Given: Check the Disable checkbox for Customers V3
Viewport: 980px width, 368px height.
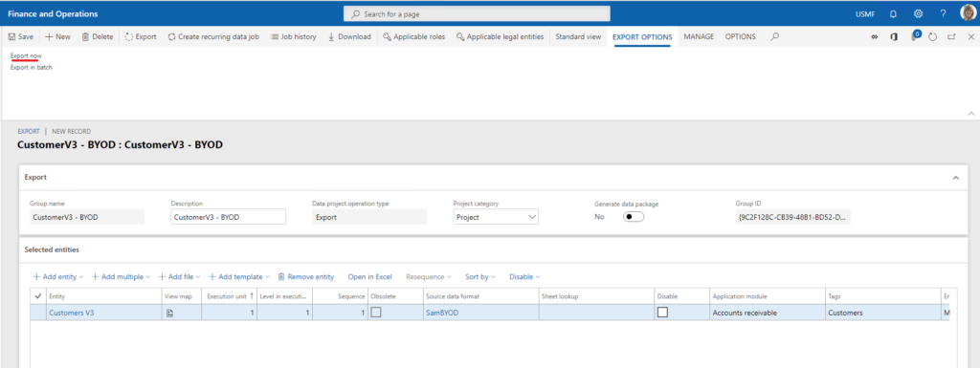Looking at the screenshot, I should click(662, 313).
